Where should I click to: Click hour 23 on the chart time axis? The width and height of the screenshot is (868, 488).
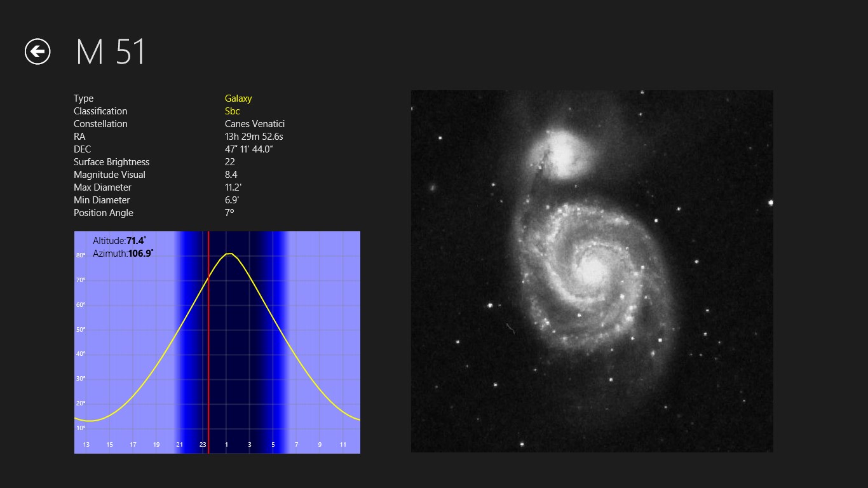[203, 445]
